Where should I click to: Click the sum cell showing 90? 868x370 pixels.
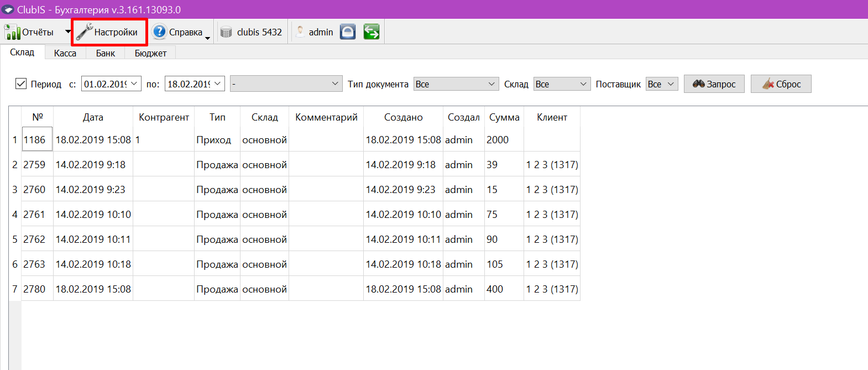coord(504,239)
